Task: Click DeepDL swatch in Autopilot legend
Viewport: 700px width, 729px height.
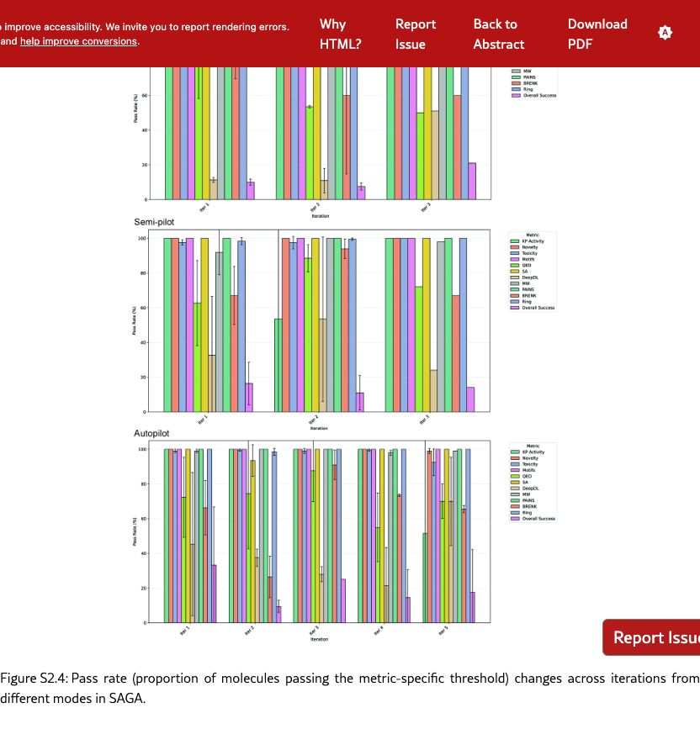Action: [516, 489]
